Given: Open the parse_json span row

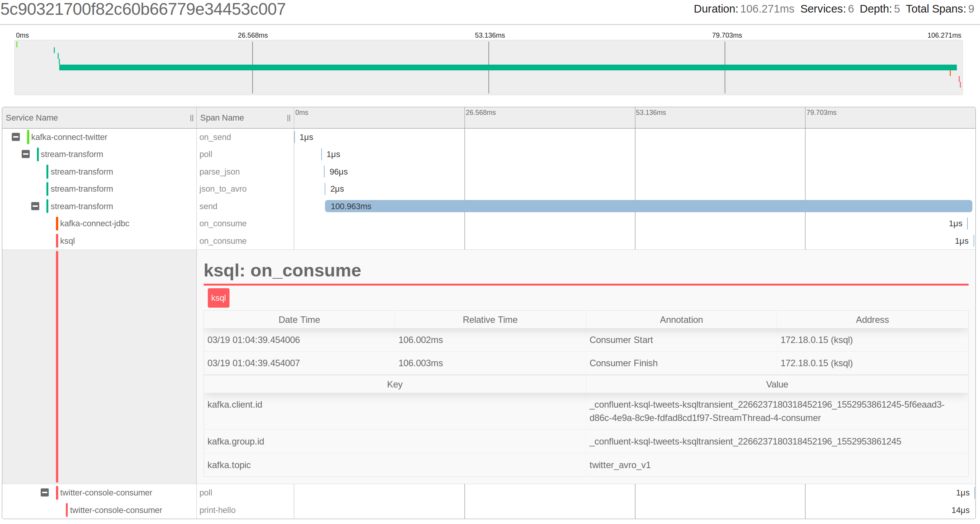Looking at the screenshot, I should [219, 171].
